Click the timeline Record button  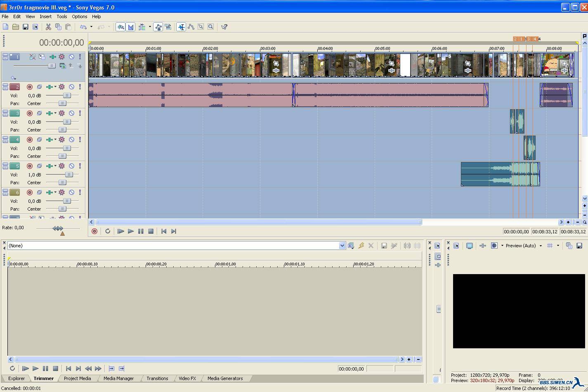[94, 231]
